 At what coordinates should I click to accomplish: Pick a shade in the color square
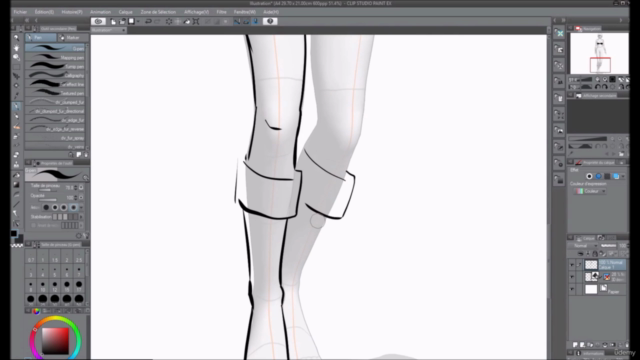[56, 340]
